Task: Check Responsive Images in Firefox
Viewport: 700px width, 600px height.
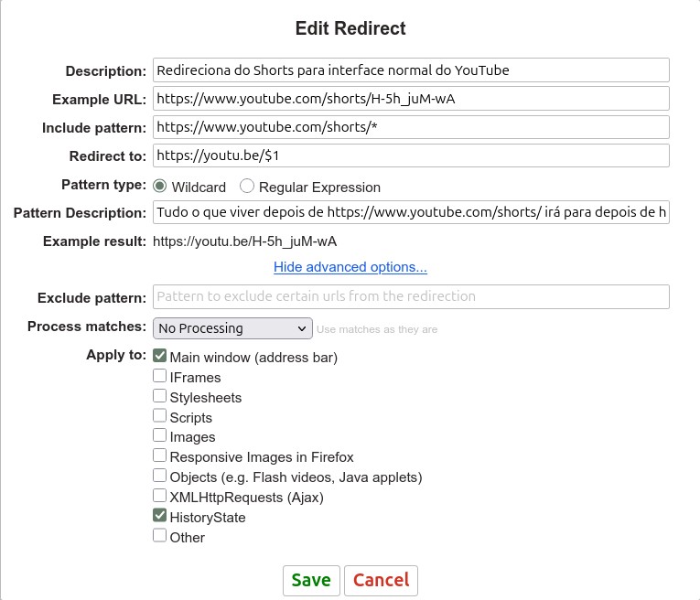Action: pyautogui.click(x=160, y=455)
